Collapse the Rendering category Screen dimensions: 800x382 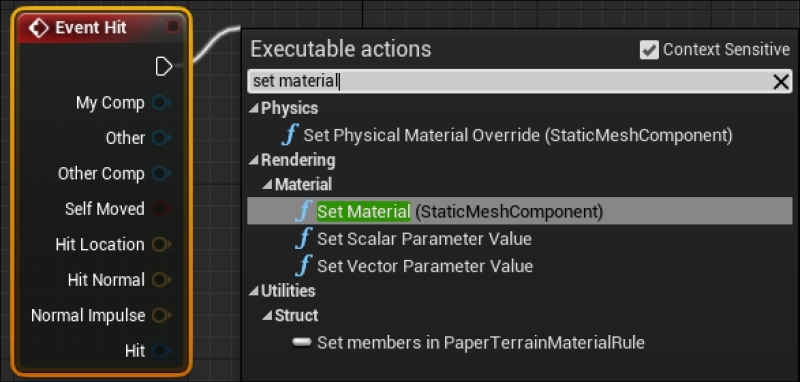pyautogui.click(x=254, y=161)
